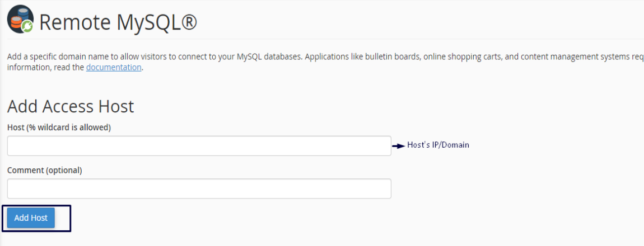Click 'information, read the' text before link
The image size is (644, 246).
[46, 67]
